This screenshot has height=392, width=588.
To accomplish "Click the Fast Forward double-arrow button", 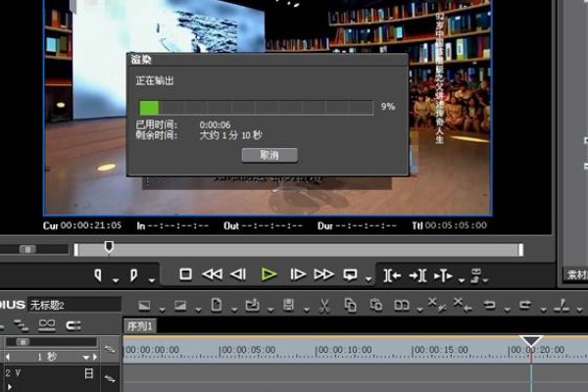I will [x=324, y=275].
